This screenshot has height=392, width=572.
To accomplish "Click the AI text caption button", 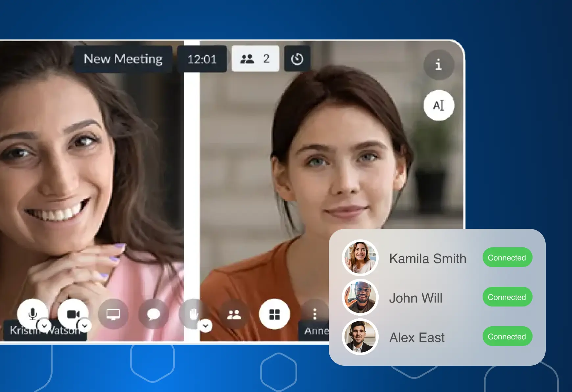I will tap(439, 106).
